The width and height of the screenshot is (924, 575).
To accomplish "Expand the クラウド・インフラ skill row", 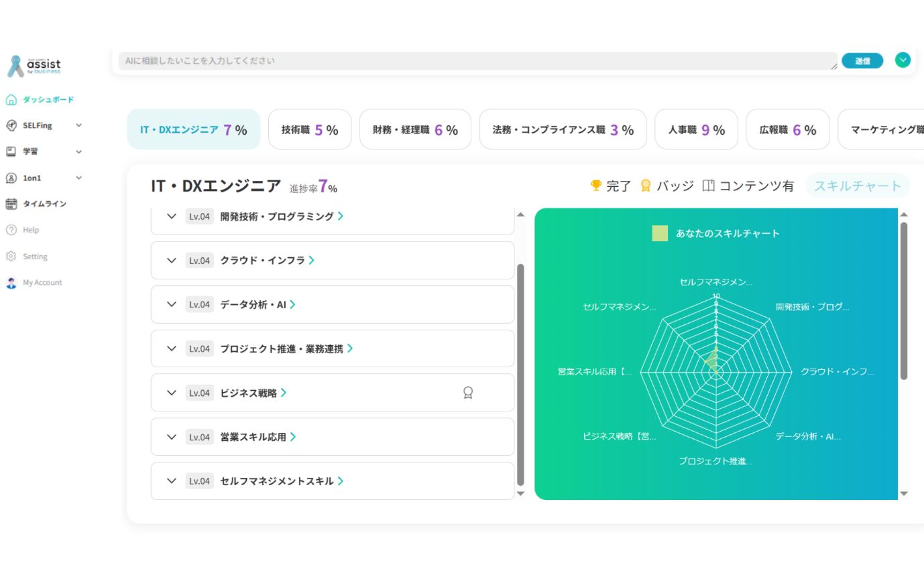I will [x=172, y=261].
